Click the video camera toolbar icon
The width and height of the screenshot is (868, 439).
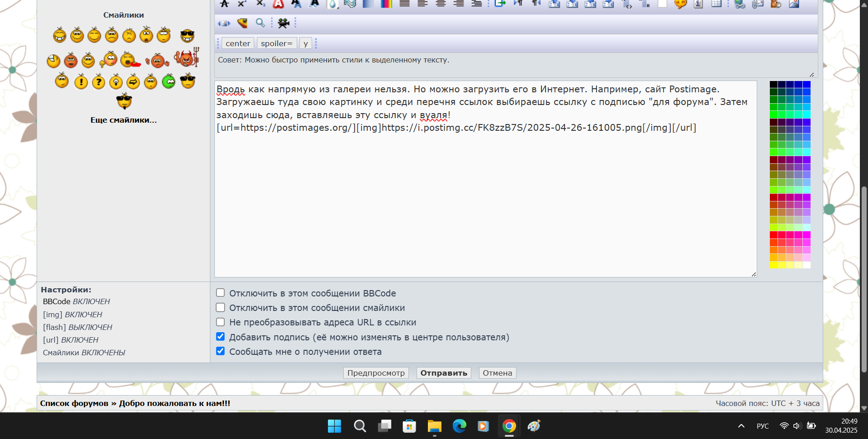[284, 23]
